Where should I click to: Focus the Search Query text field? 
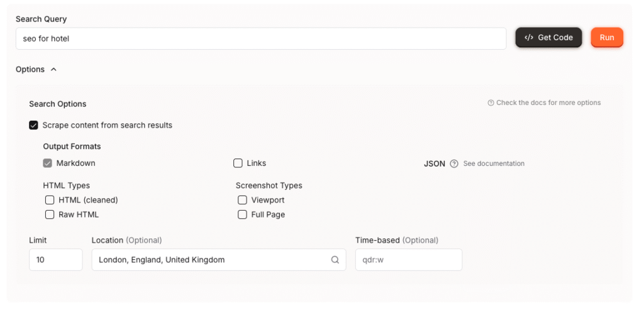click(x=260, y=38)
